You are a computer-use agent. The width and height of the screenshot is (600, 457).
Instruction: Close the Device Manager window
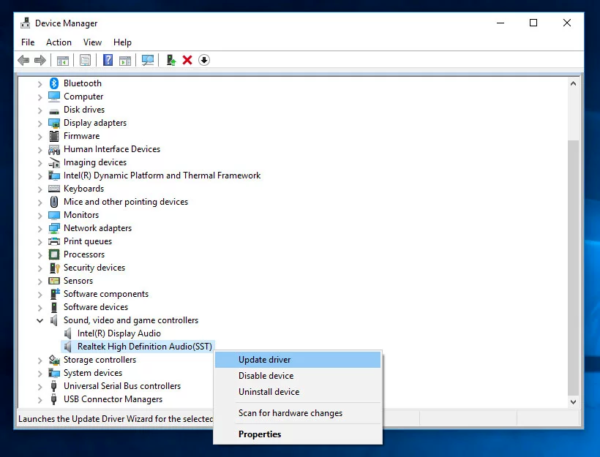[567, 23]
